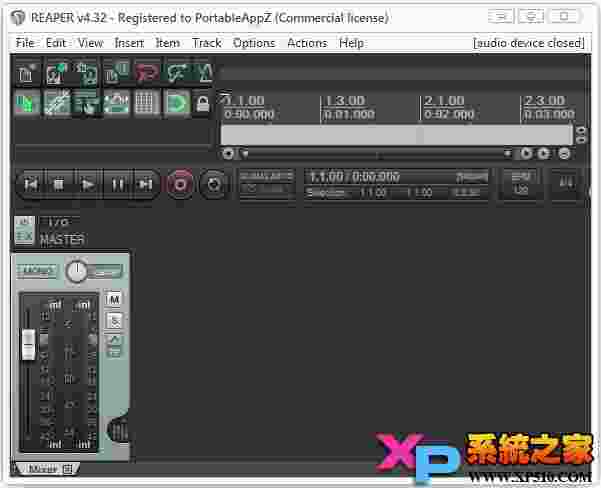This screenshot has height=488, width=601.
Task: Click the 1.1.00 / 0:00.000 time display
Action: [355, 177]
